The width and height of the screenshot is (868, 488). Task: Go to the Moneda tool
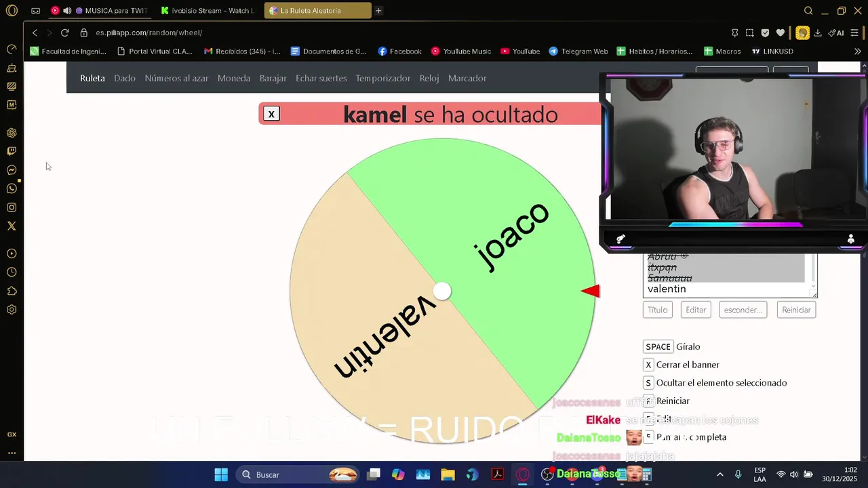234,78
